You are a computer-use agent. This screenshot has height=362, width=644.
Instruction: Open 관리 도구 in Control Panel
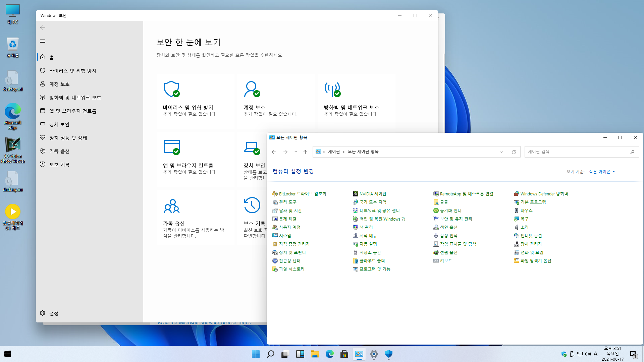point(284,202)
